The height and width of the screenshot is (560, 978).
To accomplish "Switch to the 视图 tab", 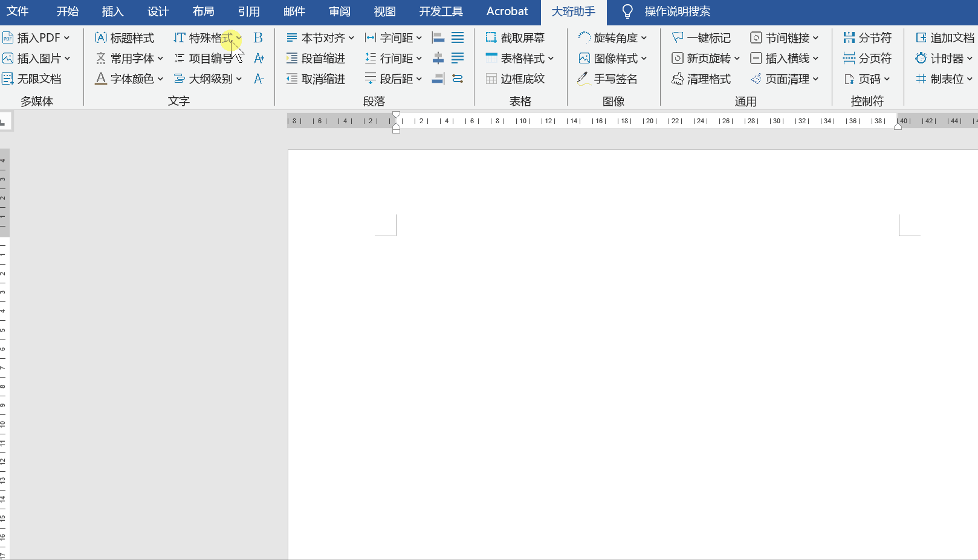I will coord(385,11).
